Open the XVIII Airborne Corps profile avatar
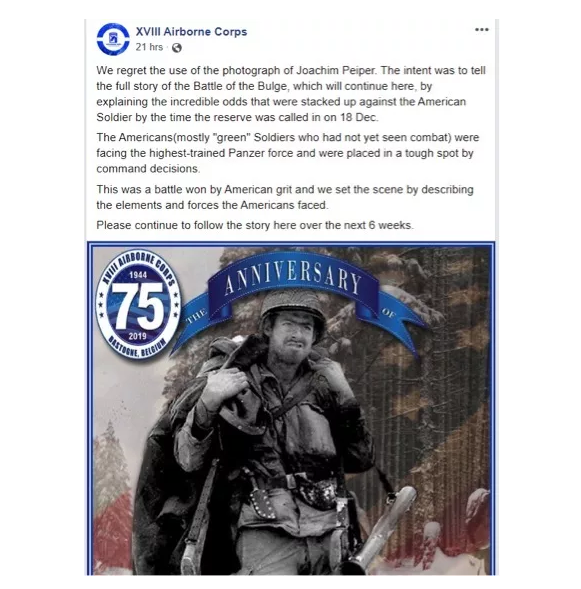Image resolution: width=581 pixels, height=589 pixels. [113, 39]
